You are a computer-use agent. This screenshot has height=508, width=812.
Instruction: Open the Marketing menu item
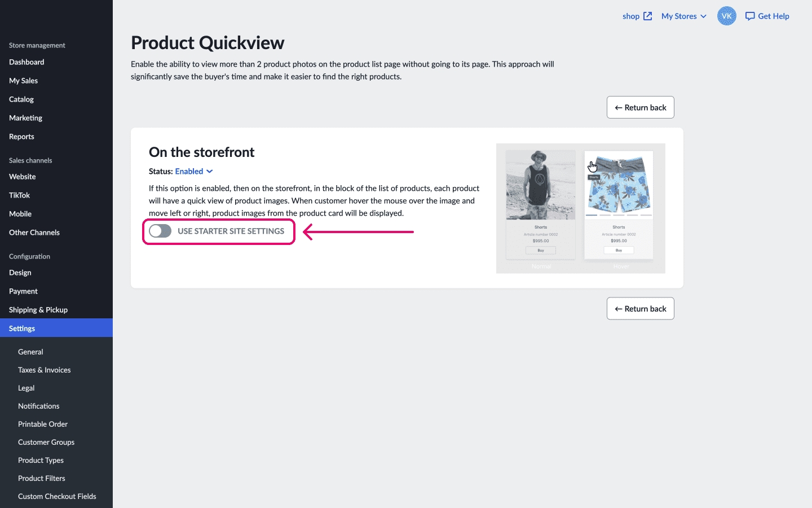point(26,118)
